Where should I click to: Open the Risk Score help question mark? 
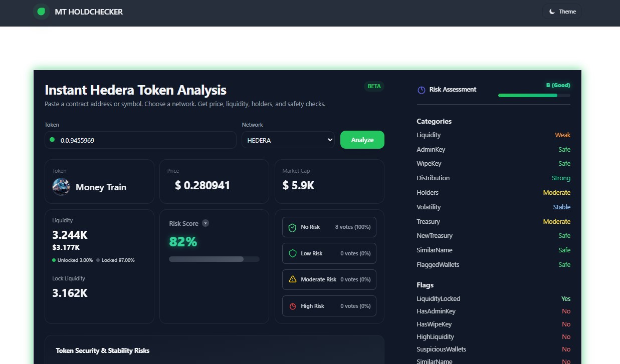[x=205, y=223]
